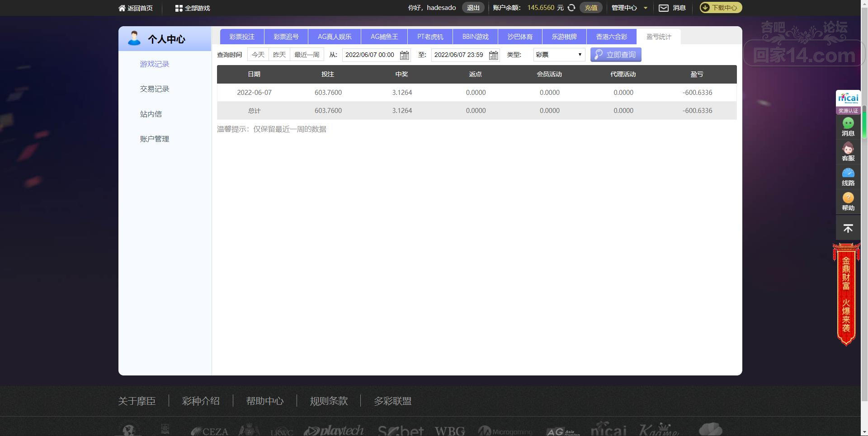Open calendar picker for start date
The height and width of the screenshot is (436, 868).
(405, 55)
